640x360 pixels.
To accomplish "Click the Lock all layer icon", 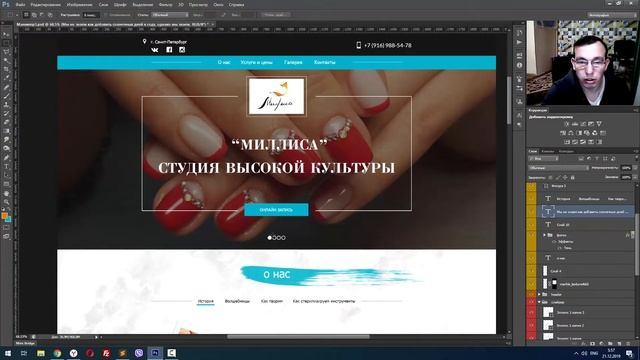I will point(573,178).
